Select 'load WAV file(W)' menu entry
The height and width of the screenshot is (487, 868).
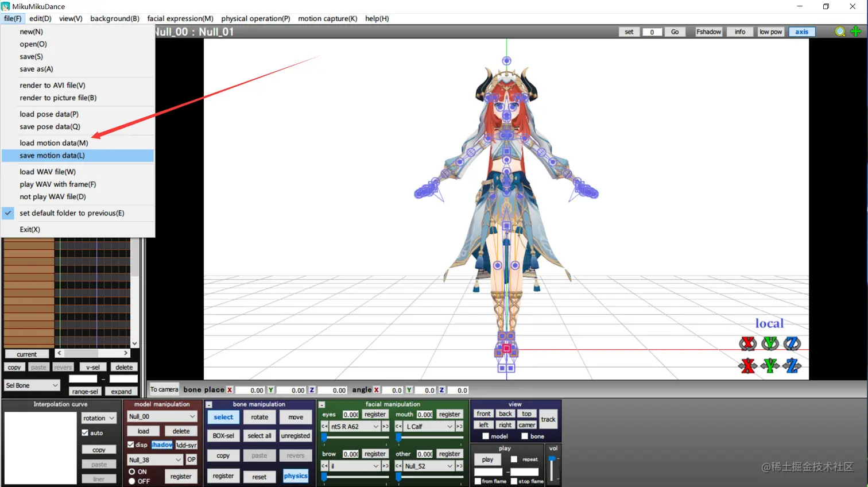pyautogui.click(x=78, y=172)
